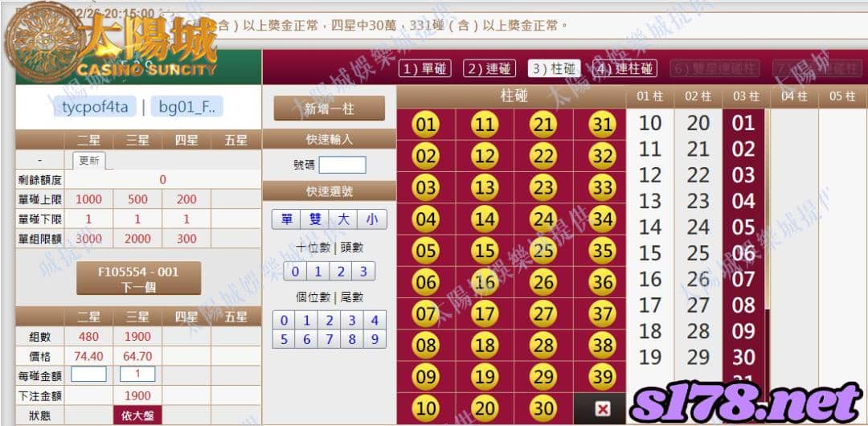Pick number ball 12
The height and width of the screenshot is (426, 868).
(x=485, y=156)
